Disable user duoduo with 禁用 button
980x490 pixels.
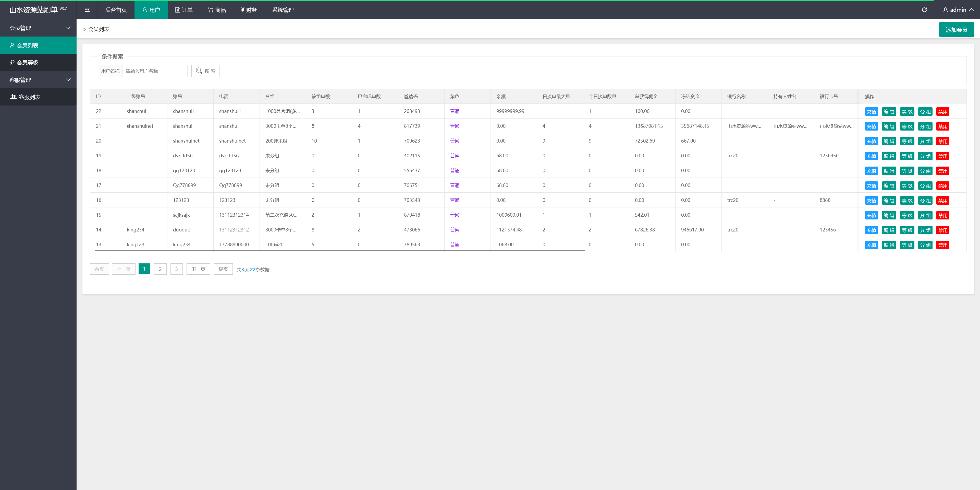[x=942, y=230]
